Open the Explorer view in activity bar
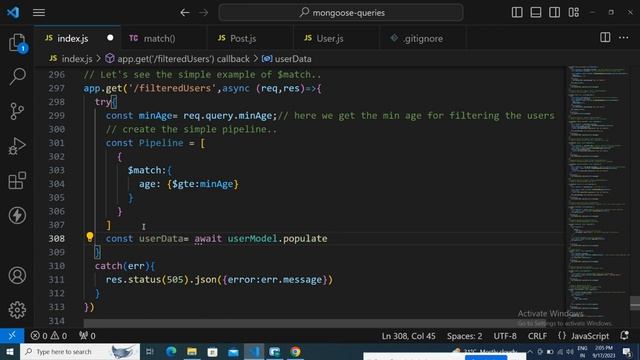The image size is (640, 360). (17, 42)
